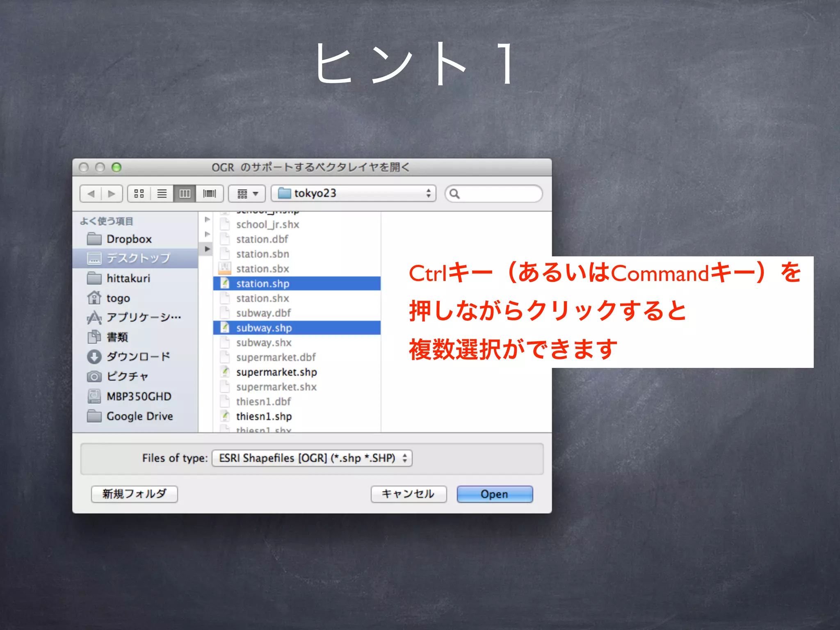Click the supermarket.shx file
840x630 pixels.
[297, 387]
